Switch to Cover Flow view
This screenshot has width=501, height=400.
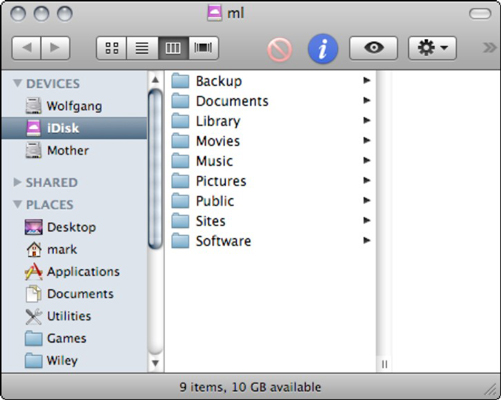tap(203, 48)
